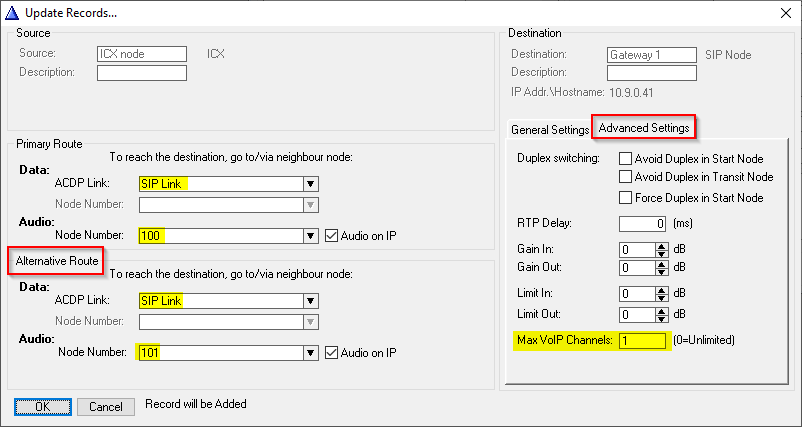
Task: Click the app icon in title bar
Action: pos(11,12)
